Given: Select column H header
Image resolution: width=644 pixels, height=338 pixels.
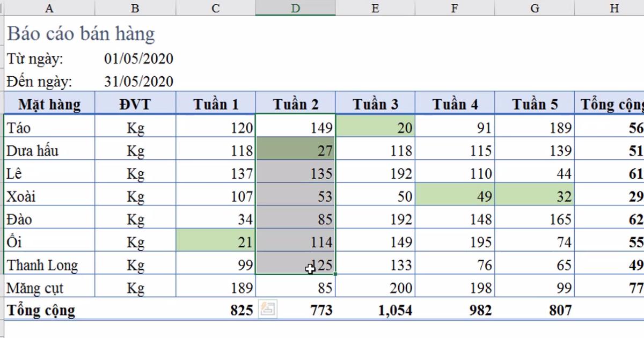Looking at the screenshot, I should pos(610,8).
